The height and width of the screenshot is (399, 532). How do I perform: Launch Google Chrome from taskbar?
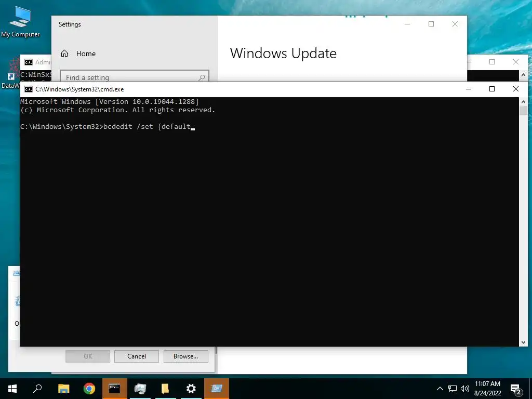click(x=89, y=389)
